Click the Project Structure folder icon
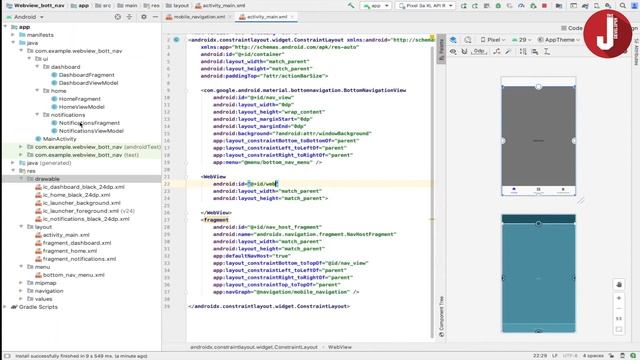 [559, 6]
